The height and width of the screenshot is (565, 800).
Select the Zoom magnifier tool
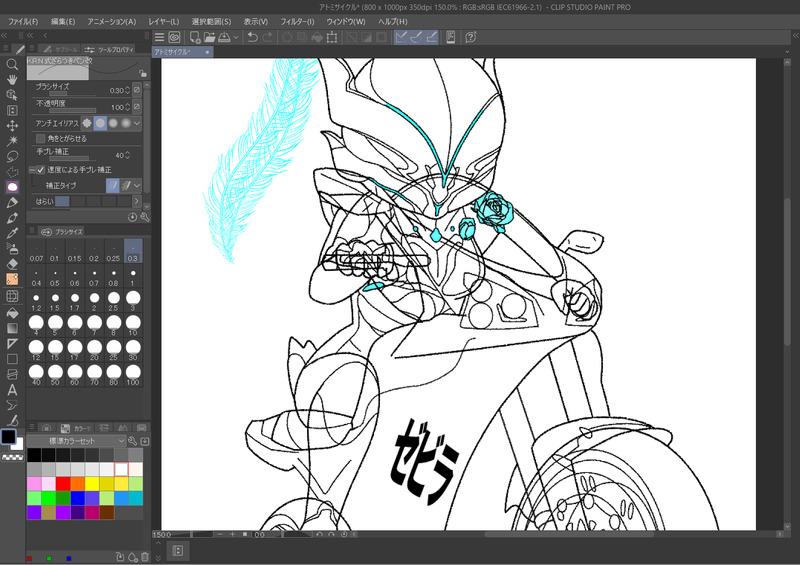pos(12,64)
